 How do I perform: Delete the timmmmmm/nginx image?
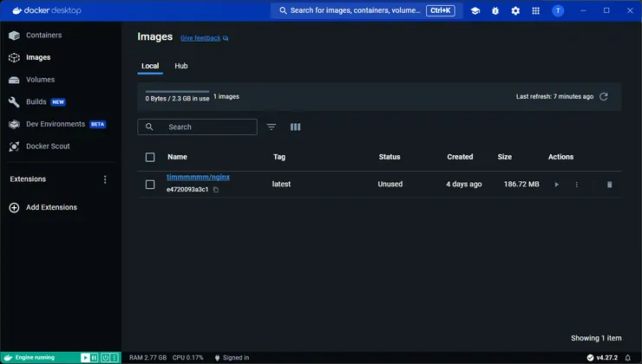tap(609, 185)
